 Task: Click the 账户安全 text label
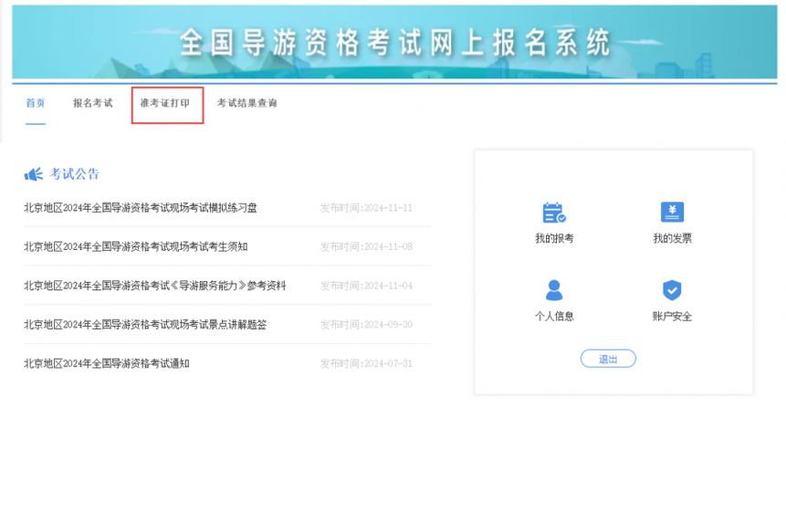click(672, 317)
